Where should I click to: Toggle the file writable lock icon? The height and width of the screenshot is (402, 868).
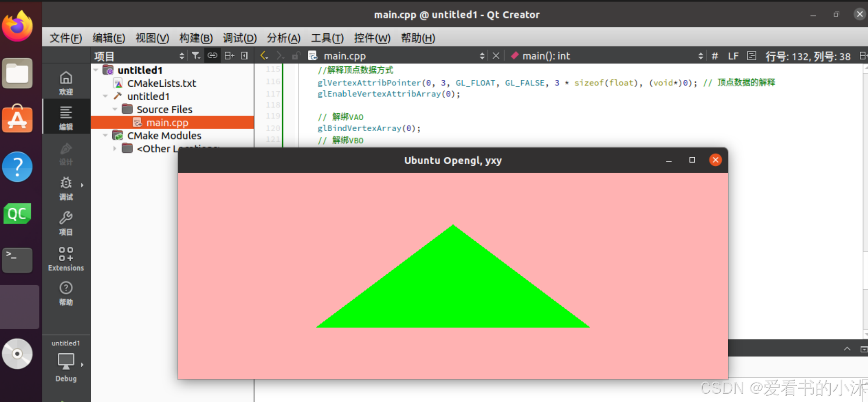[x=296, y=56]
